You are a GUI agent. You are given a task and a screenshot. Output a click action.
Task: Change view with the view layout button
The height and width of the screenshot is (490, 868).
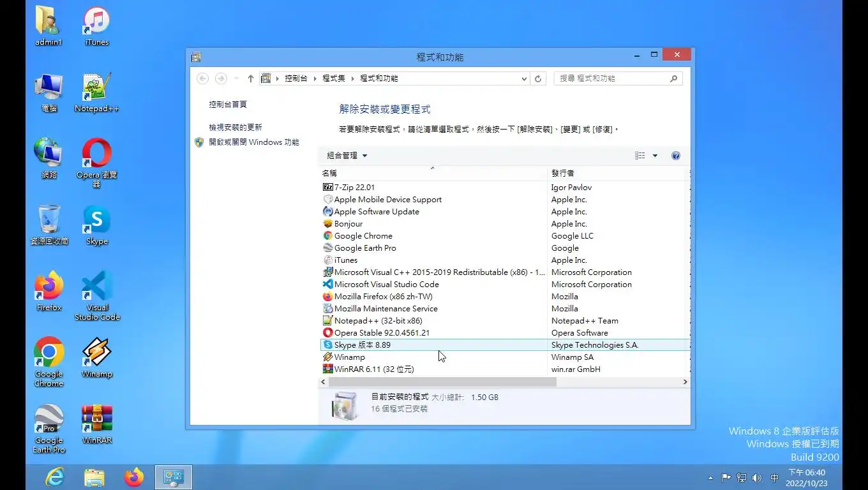click(640, 156)
